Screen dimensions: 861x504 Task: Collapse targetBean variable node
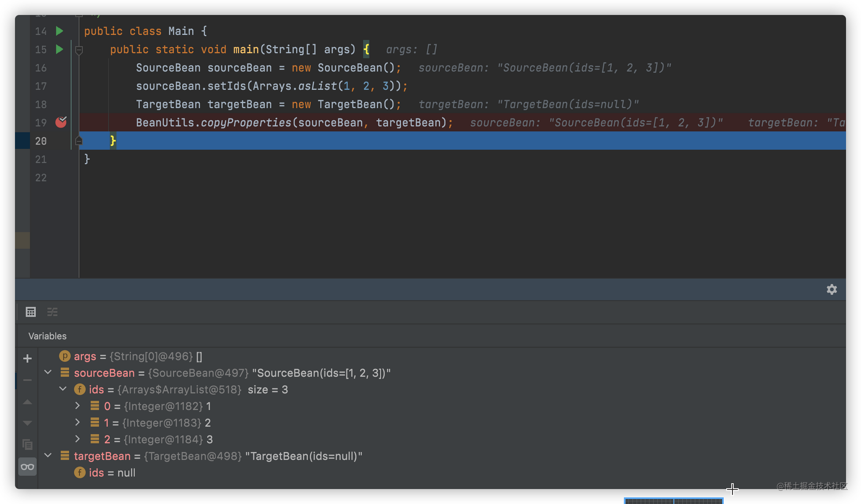click(x=48, y=455)
